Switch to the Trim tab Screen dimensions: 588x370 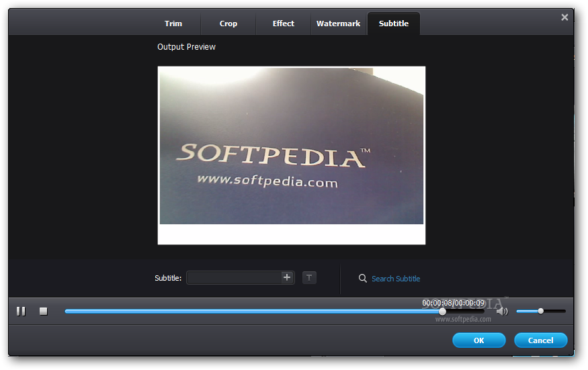tap(173, 24)
